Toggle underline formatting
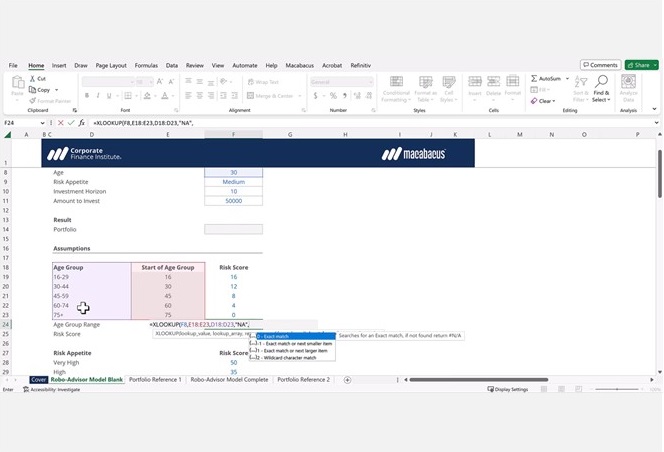 click(109, 96)
